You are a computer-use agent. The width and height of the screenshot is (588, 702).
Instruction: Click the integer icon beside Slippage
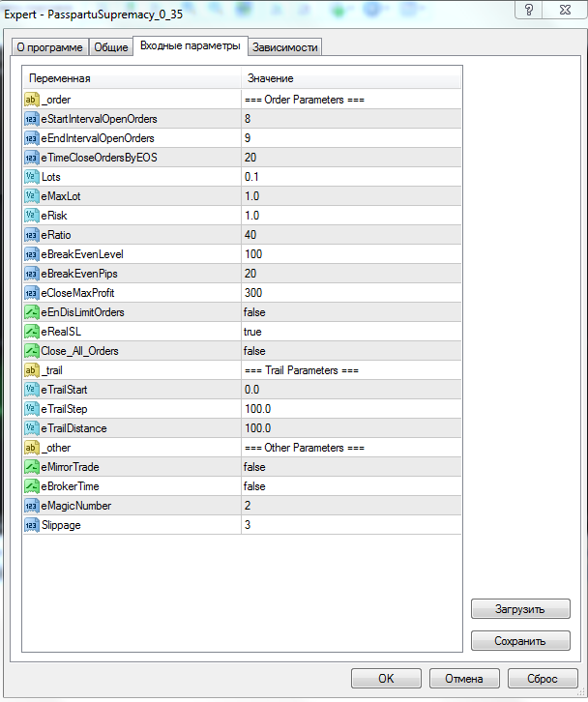pyautogui.click(x=31, y=525)
